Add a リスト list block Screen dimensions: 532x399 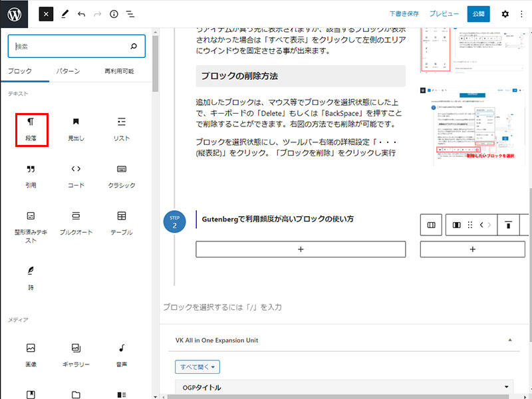pyautogui.click(x=121, y=129)
